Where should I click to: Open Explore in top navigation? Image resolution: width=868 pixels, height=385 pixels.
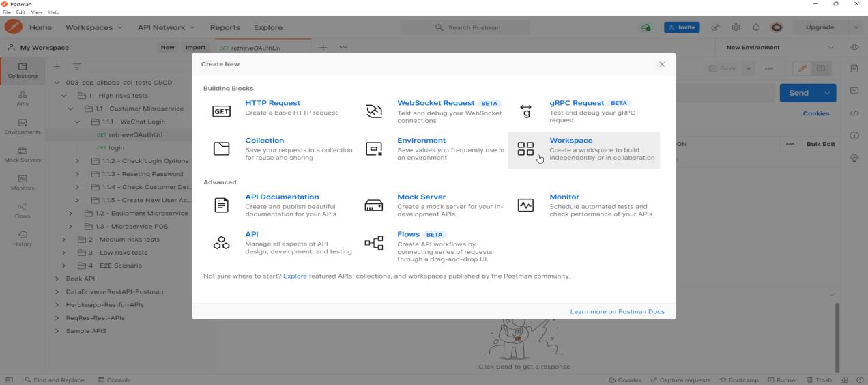tap(268, 27)
